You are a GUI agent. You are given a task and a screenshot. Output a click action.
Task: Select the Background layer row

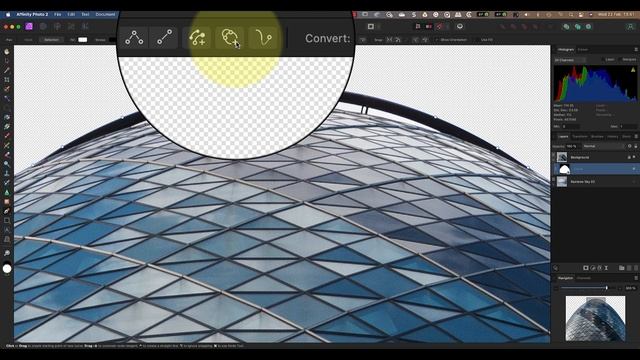595,157
